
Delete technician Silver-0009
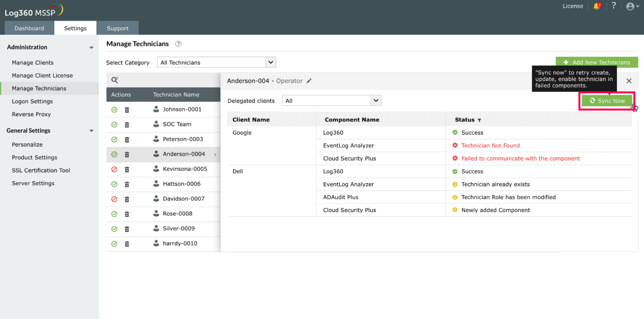(127, 229)
